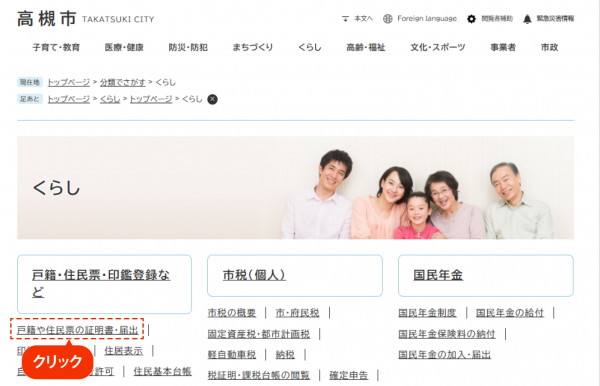
Task: Open the まちづくり menu
Action: click(x=253, y=47)
